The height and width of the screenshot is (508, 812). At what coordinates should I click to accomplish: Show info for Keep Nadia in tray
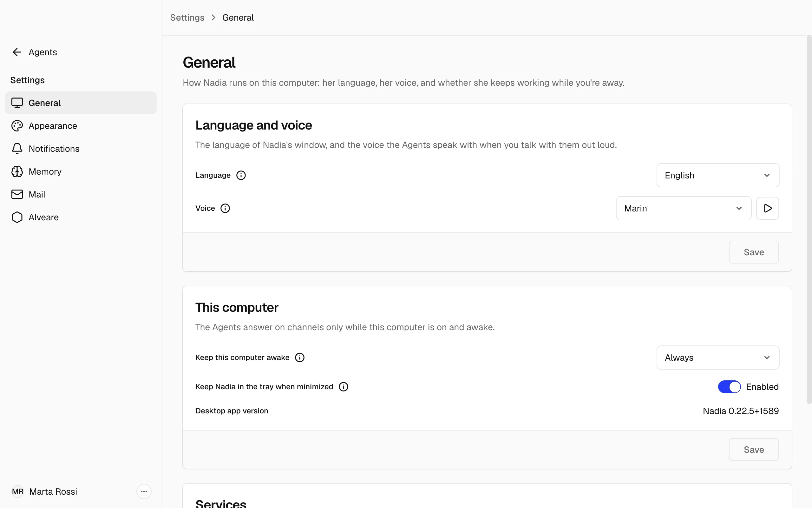pyautogui.click(x=343, y=387)
